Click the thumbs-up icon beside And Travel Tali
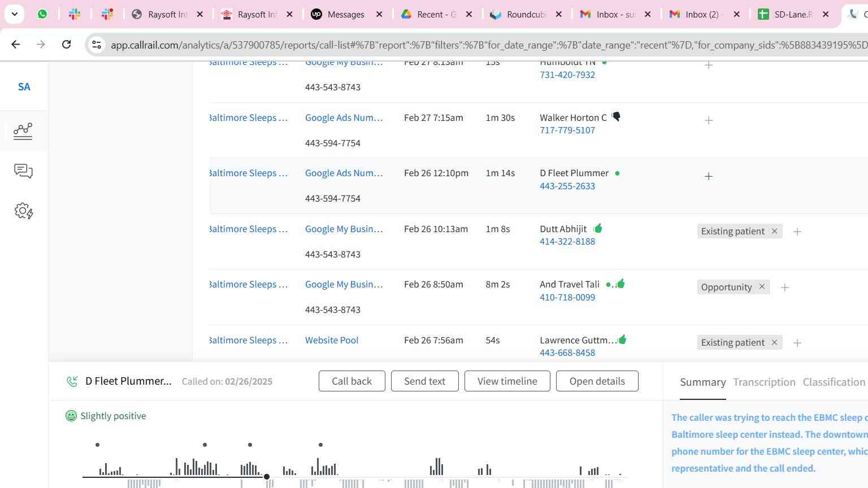Screen dimensions: 868x488 (620, 284)
